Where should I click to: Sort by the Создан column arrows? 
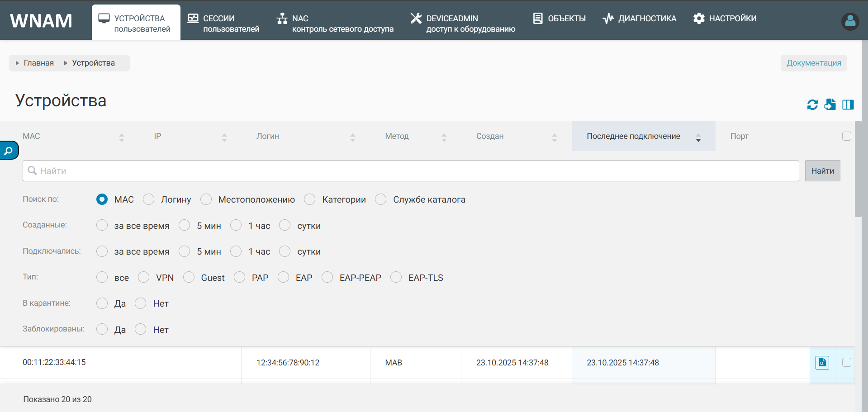[554, 137]
